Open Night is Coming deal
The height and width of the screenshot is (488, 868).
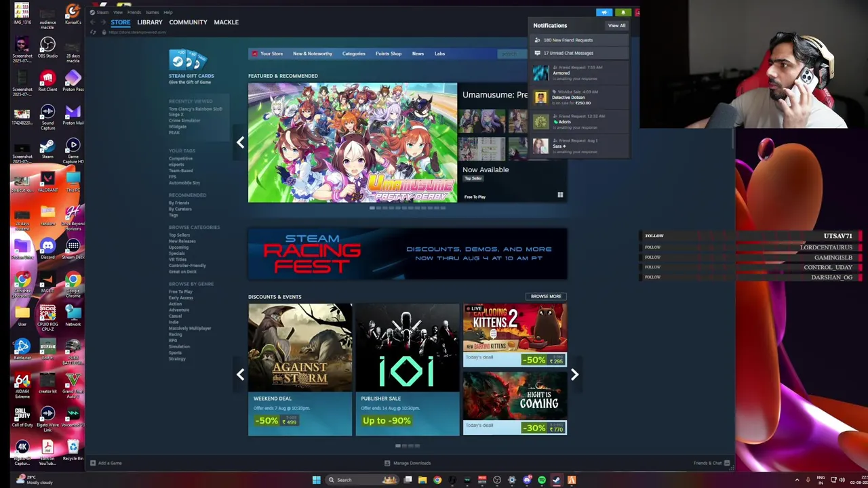(x=515, y=403)
